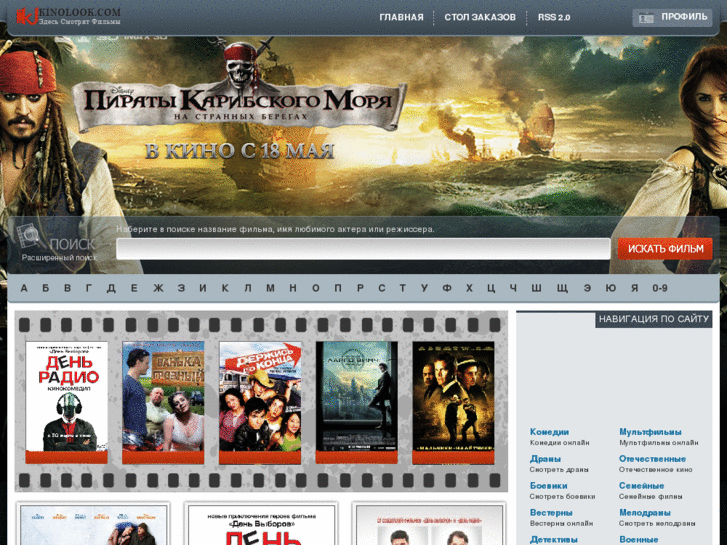Open the Вестерны category link

(x=551, y=513)
